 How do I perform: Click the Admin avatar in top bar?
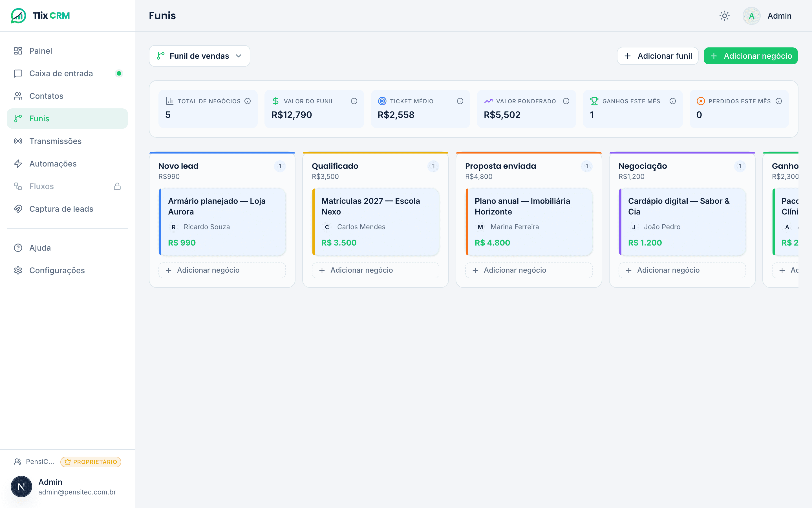(x=751, y=16)
